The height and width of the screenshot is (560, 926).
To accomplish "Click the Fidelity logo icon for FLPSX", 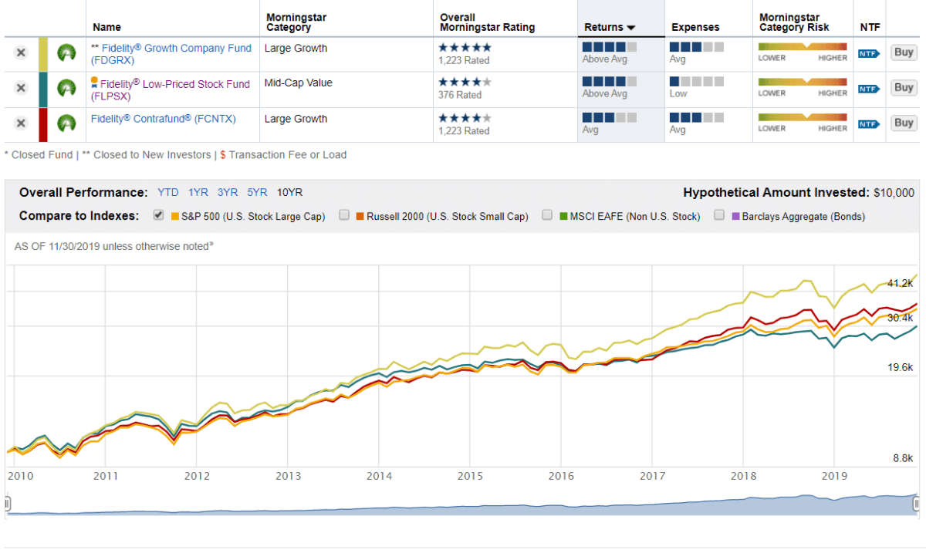I will 66,88.
